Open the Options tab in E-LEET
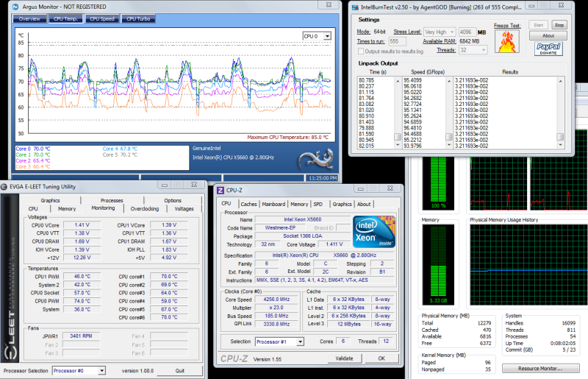This screenshot has width=588, height=379. (173, 201)
